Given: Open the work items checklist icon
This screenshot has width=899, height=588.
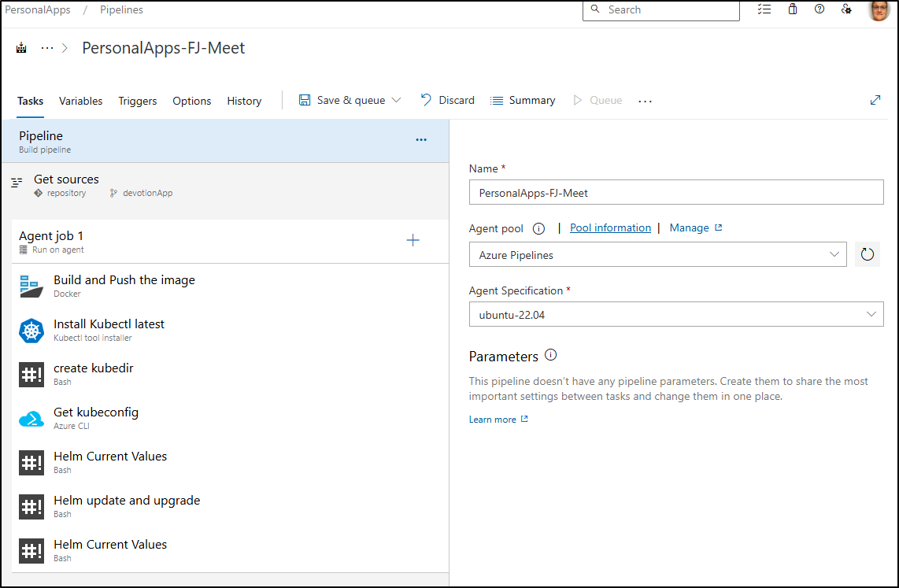Looking at the screenshot, I should [764, 9].
